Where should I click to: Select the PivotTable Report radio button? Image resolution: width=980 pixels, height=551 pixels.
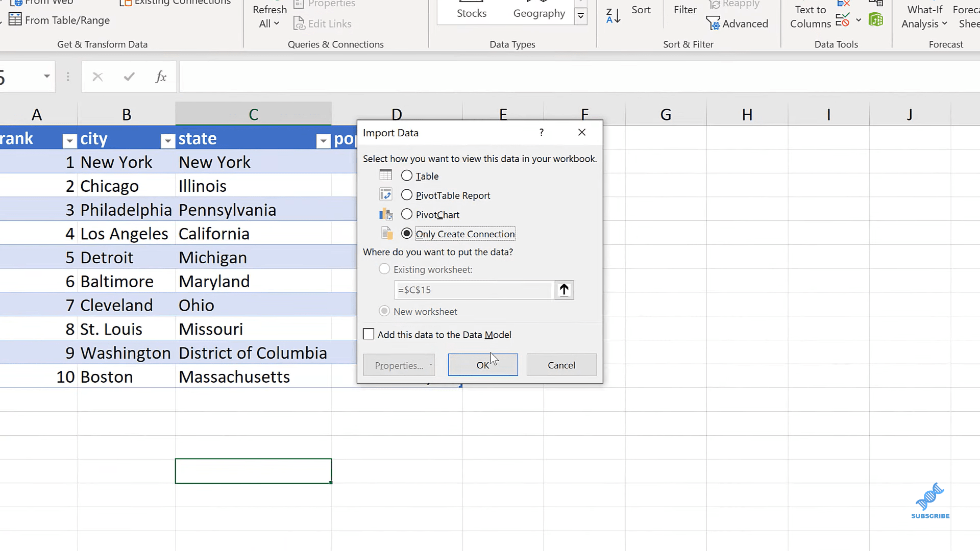click(x=406, y=194)
